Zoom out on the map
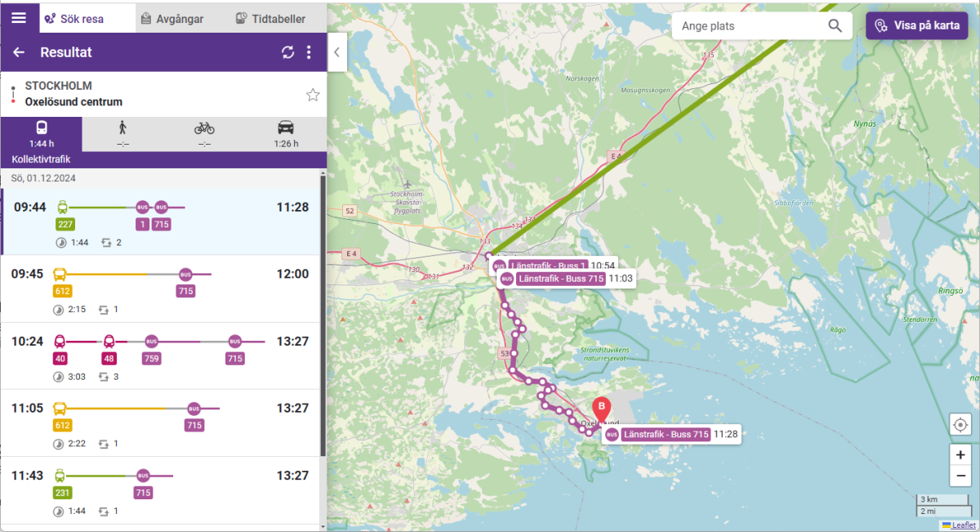The height and width of the screenshot is (532, 980). (x=960, y=476)
